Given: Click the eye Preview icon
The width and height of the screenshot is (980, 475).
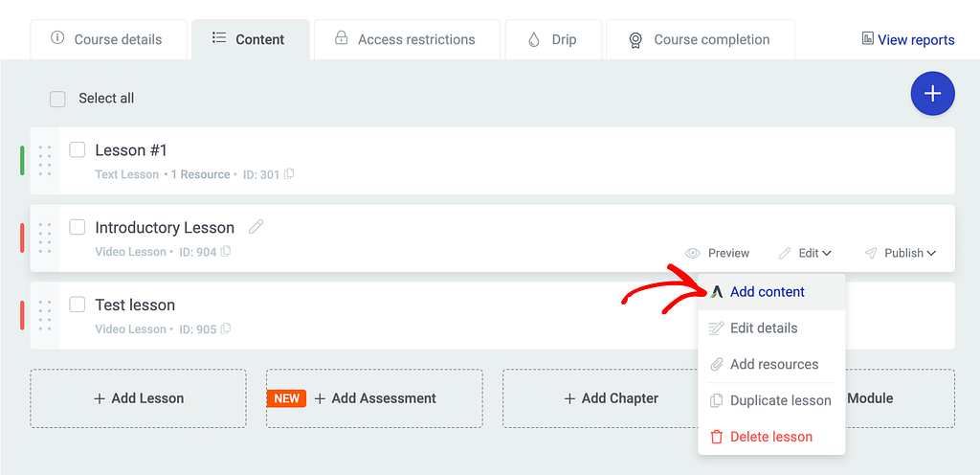Looking at the screenshot, I should (x=693, y=253).
